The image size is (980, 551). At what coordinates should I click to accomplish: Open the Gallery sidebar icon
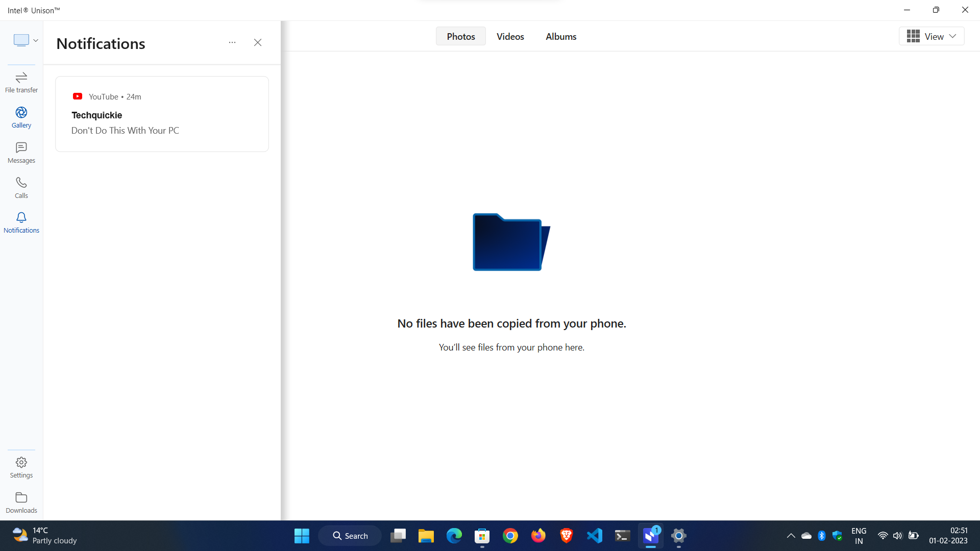(x=21, y=117)
